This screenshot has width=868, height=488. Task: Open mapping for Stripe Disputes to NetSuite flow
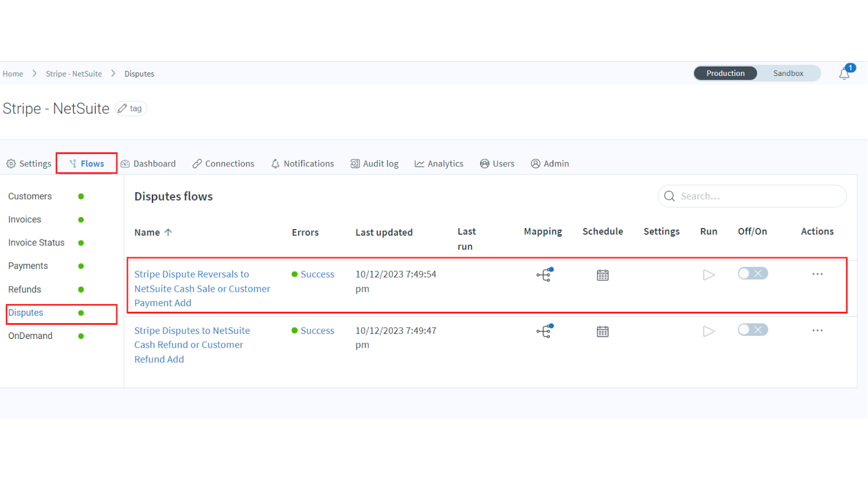[544, 331]
